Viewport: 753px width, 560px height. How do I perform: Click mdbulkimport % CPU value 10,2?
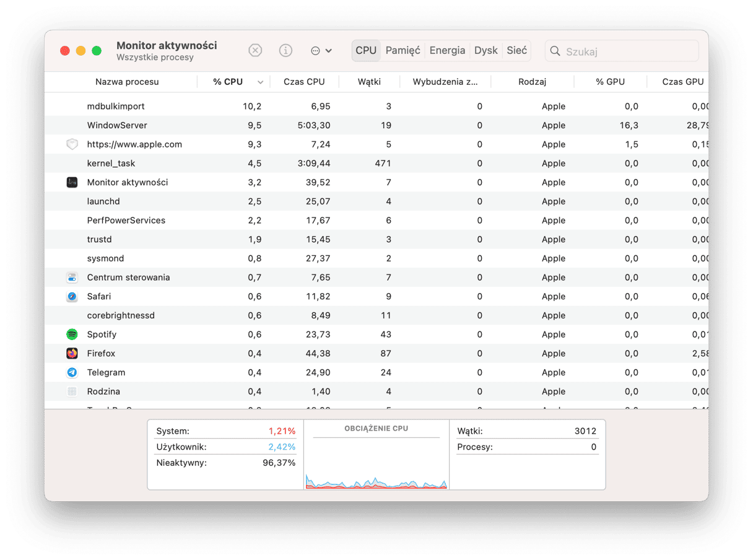[x=252, y=107]
